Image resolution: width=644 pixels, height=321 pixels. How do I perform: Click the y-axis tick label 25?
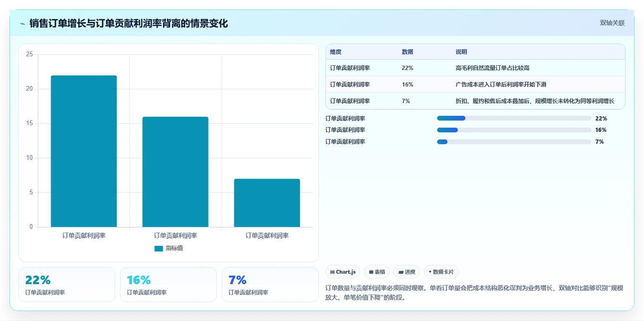[29, 54]
